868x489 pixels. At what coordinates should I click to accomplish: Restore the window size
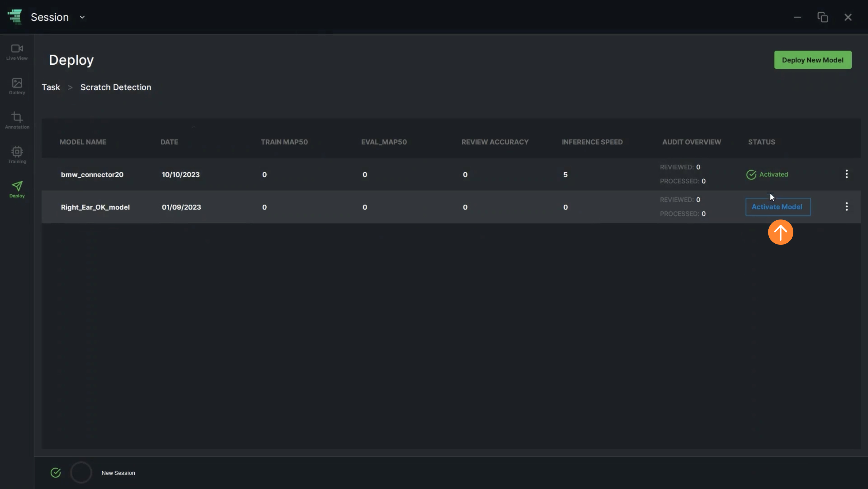click(823, 17)
